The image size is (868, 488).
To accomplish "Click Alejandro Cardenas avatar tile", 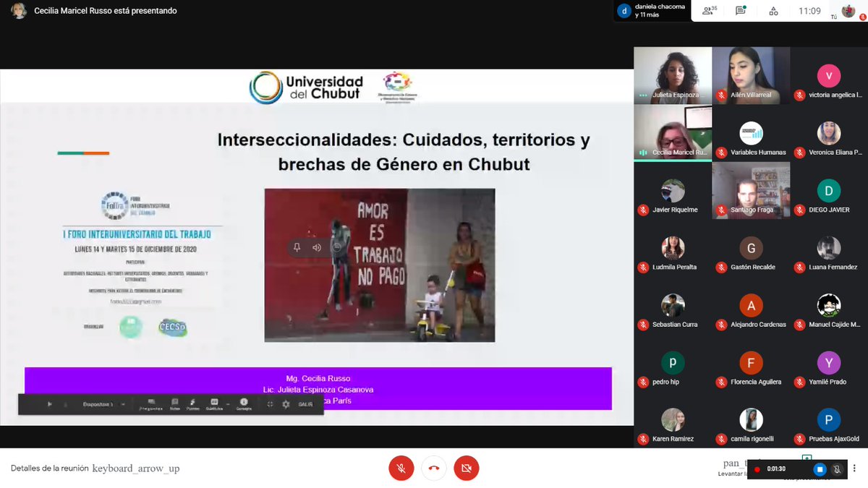I will (751, 305).
